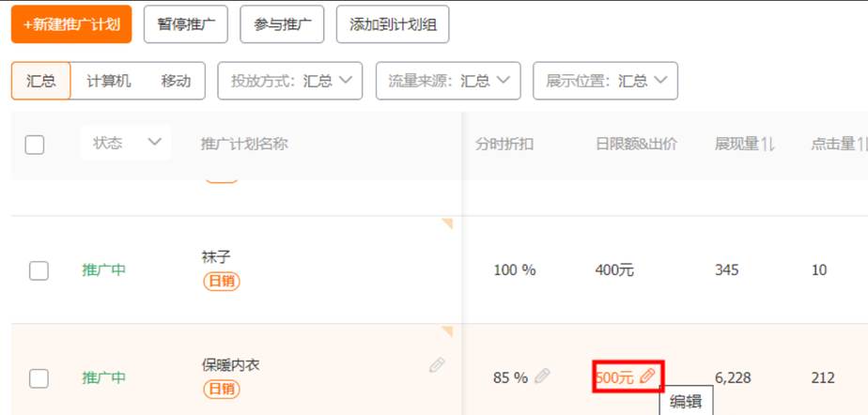
Task: Click the 日销 tag under 袜子
Action: click(x=222, y=281)
